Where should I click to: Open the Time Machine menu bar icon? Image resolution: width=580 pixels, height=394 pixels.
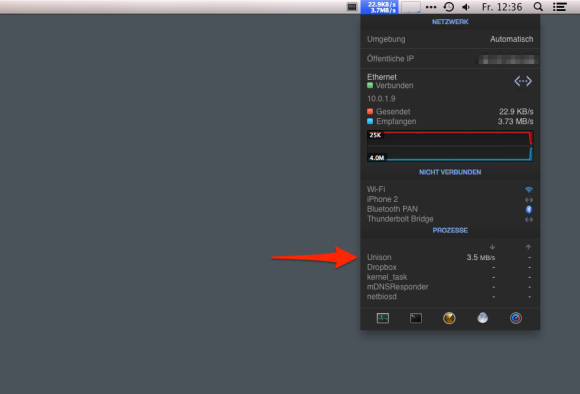point(449,7)
